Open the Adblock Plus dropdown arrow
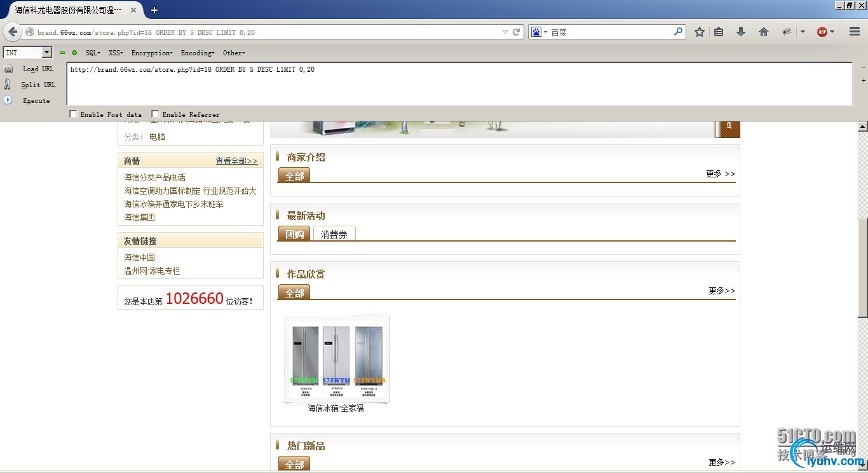The image size is (868, 473). click(x=832, y=32)
